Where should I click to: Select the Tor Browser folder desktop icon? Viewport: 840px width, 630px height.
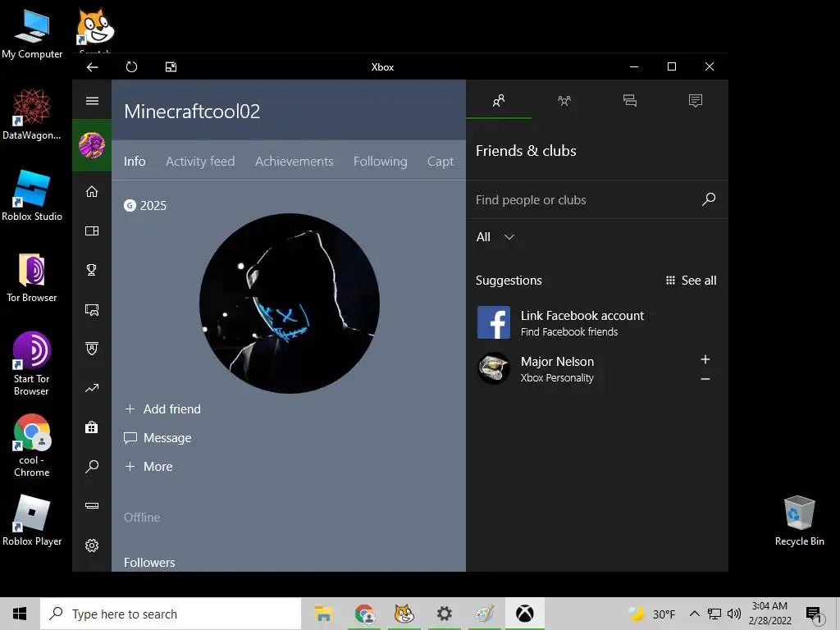point(32,277)
